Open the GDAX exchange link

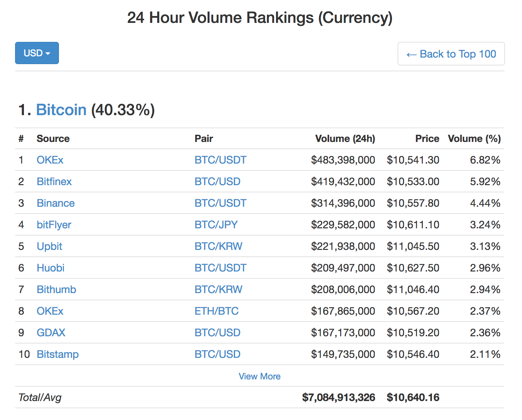(x=51, y=333)
